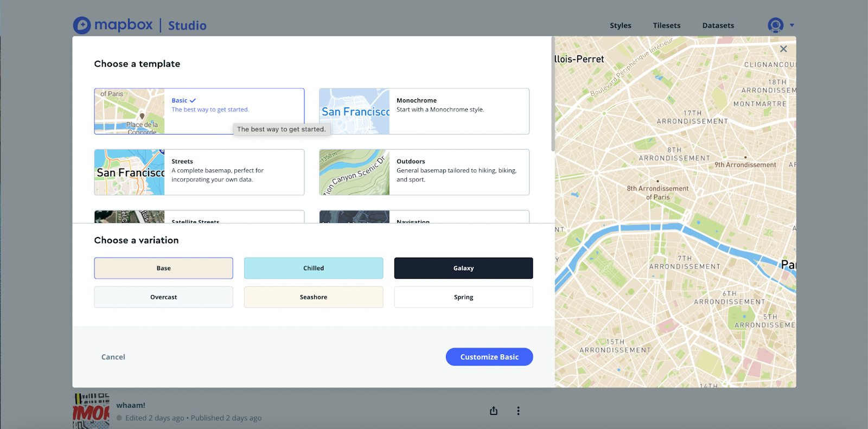Select the Monochrome template card

click(x=424, y=111)
